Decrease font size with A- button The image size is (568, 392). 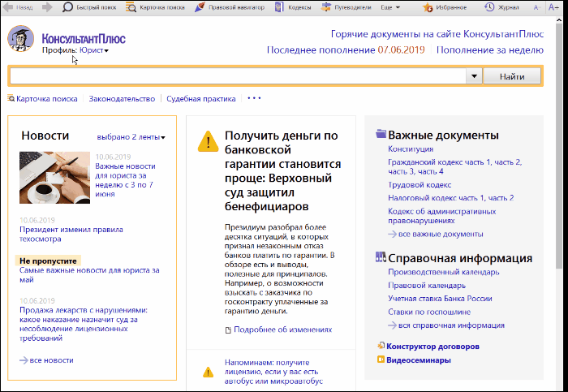click(537, 7)
